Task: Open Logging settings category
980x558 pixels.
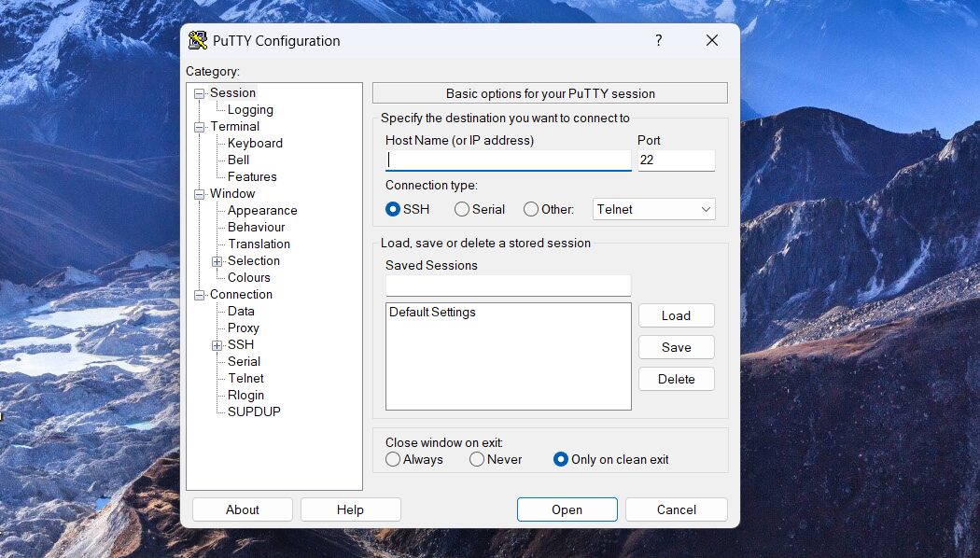Action: pos(250,109)
